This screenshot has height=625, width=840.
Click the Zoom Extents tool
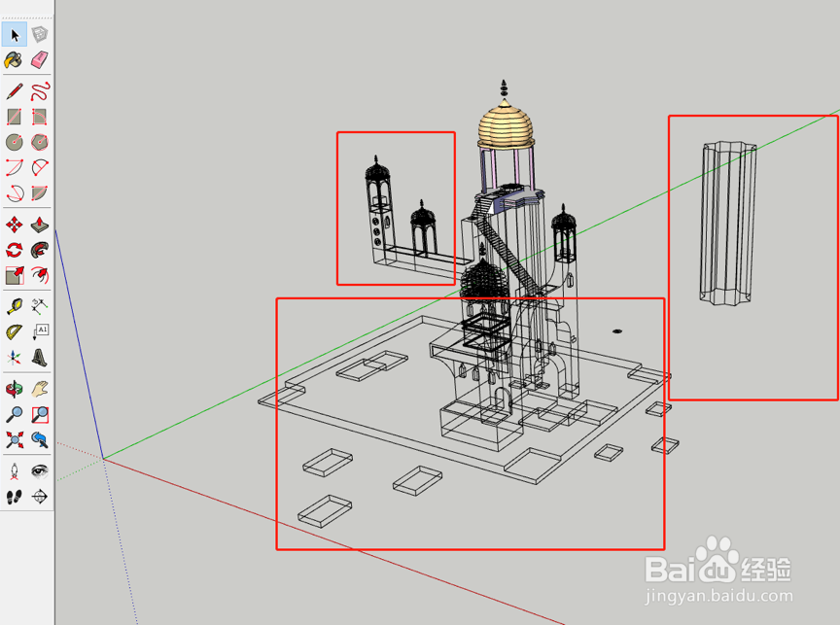pyautogui.click(x=15, y=439)
